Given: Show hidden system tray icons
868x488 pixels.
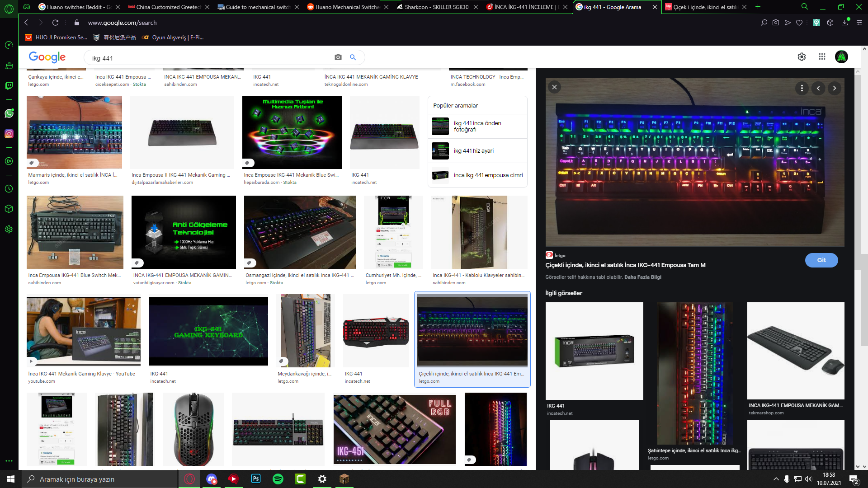Looking at the screenshot, I should [x=776, y=479].
